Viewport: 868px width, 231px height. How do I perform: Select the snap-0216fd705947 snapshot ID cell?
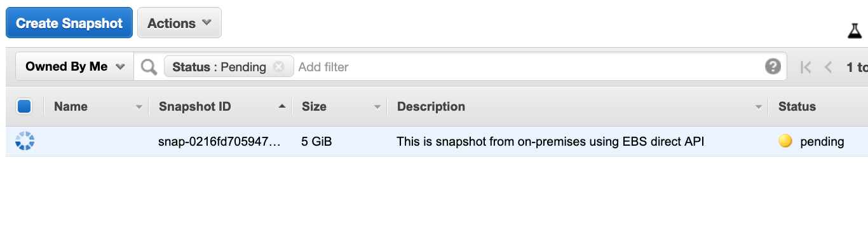click(219, 142)
